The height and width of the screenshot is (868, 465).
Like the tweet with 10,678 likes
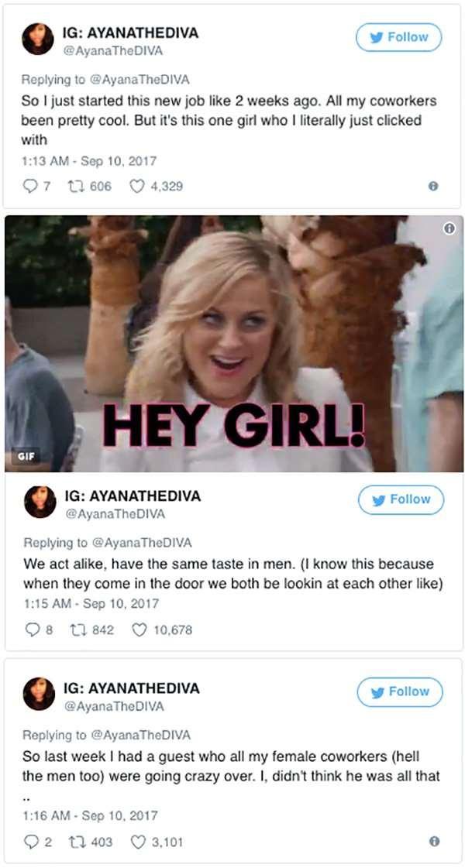click(139, 630)
